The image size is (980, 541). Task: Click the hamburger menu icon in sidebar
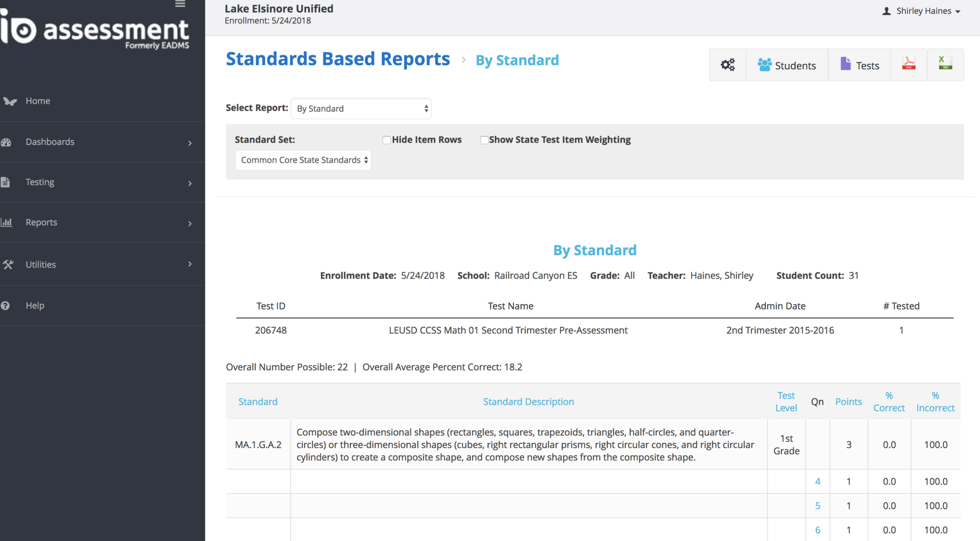180,4
